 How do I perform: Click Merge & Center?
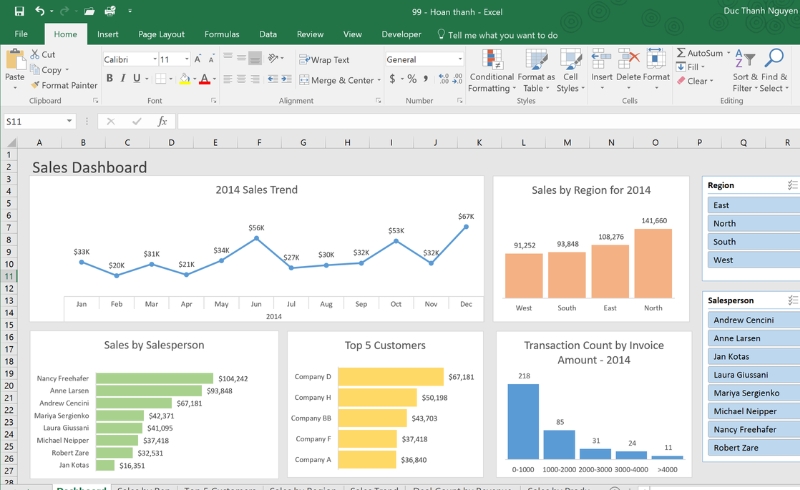[337, 80]
